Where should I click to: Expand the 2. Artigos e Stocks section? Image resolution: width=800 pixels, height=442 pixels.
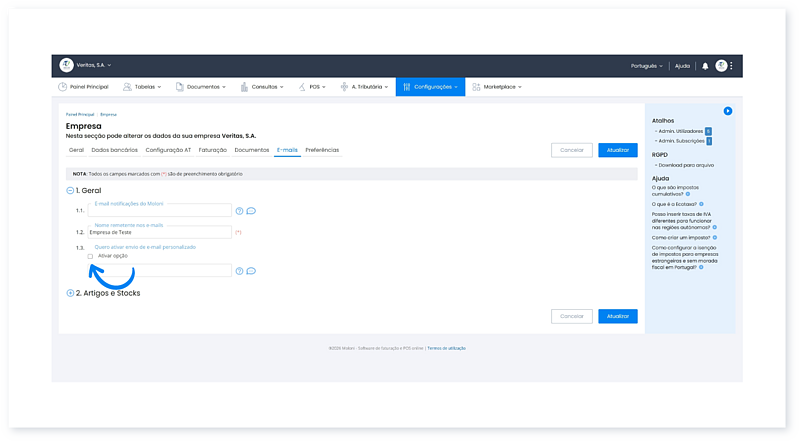click(70, 293)
